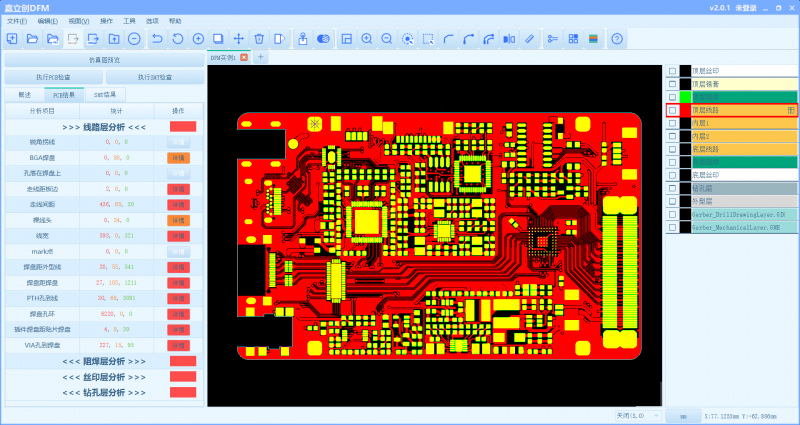Open the 文件(F) menu
This screenshot has width=800, height=425.
click(x=17, y=21)
